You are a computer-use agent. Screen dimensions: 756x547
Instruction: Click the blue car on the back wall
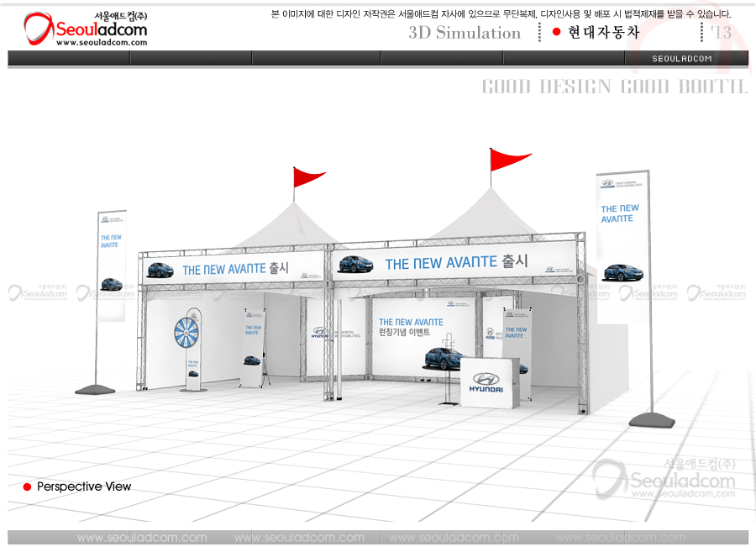(x=443, y=357)
